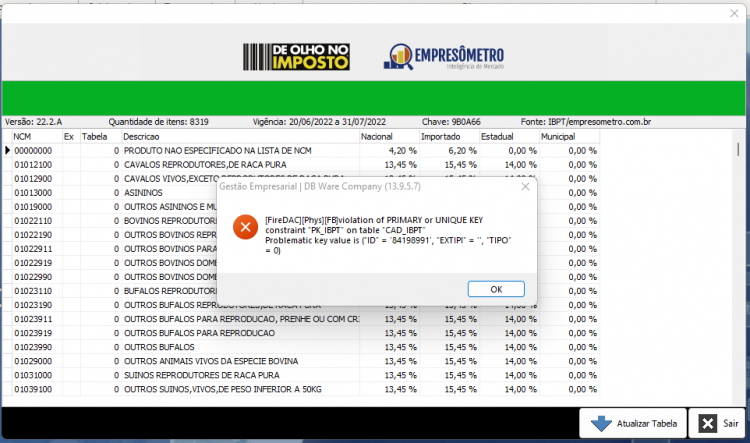Image resolution: width=750 pixels, height=443 pixels.
Task: Click the Atualizar Tabela button
Action: [x=633, y=423]
